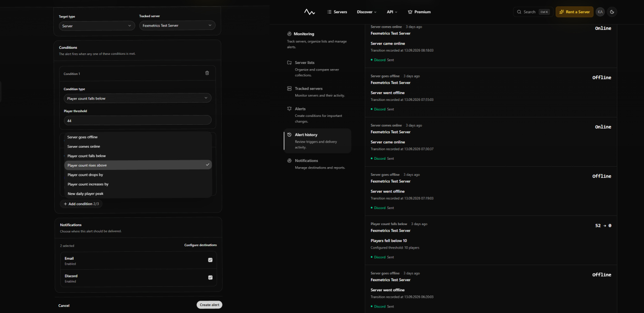Screen dimensions: 644x313
Task: Click 'Players fell below 10' entry
Action: (x=389, y=240)
